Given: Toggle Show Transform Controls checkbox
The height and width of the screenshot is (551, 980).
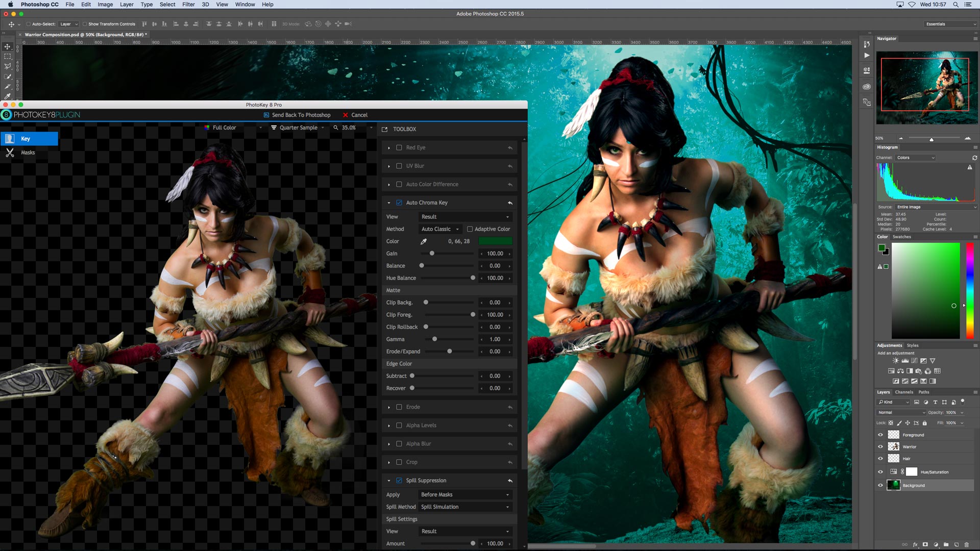Looking at the screenshot, I should coord(85,24).
